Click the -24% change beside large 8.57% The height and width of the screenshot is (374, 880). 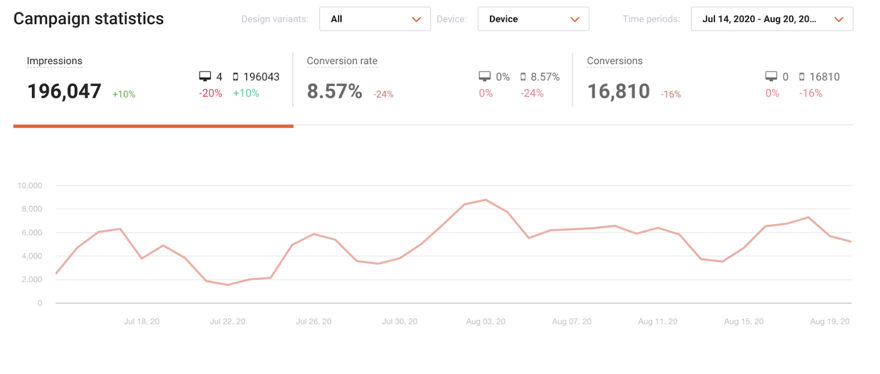click(x=383, y=94)
